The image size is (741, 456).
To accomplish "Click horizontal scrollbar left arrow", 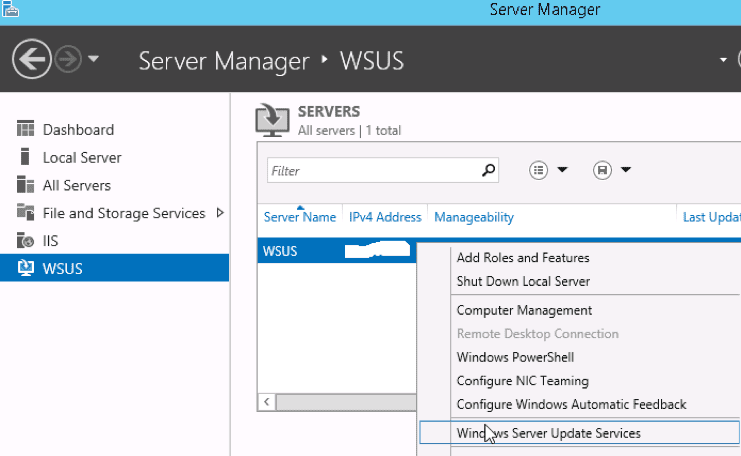I will point(266,402).
